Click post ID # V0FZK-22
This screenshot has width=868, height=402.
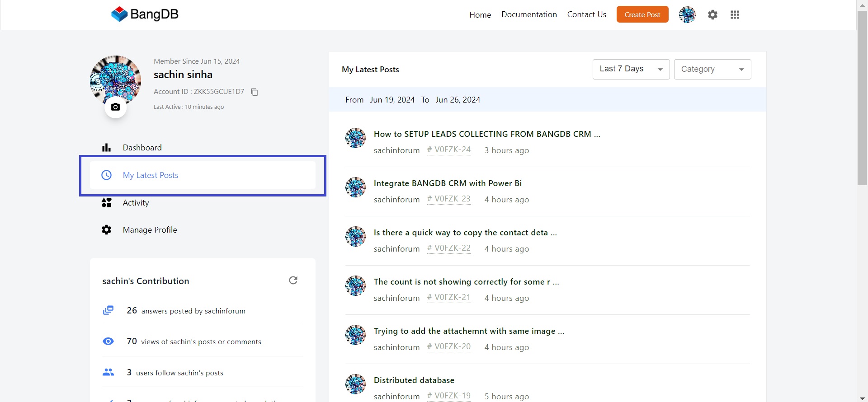pyautogui.click(x=449, y=248)
